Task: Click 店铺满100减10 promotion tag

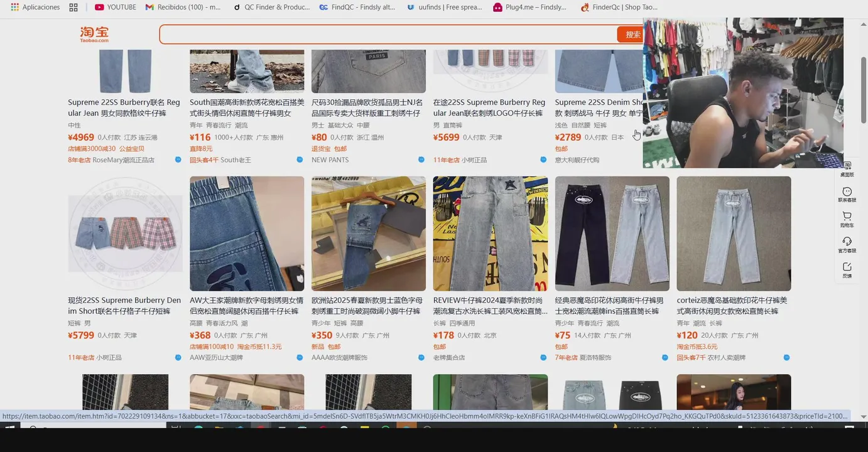Action: (x=212, y=347)
